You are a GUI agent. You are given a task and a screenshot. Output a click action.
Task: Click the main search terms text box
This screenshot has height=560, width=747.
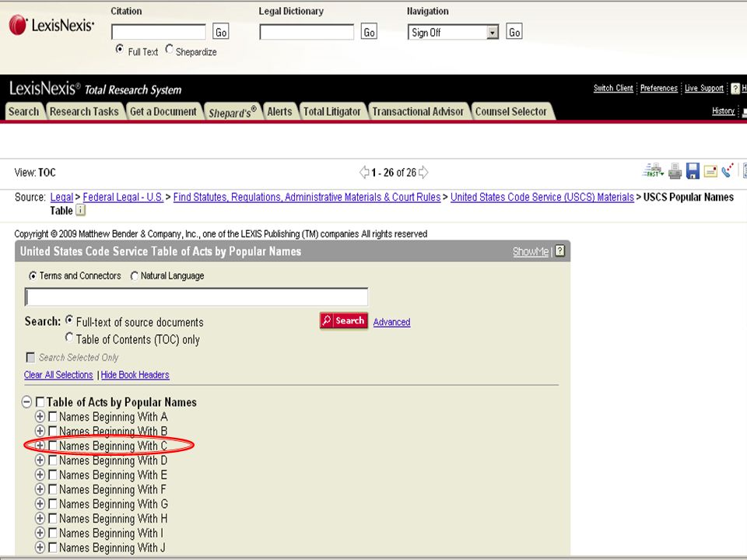click(x=196, y=296)
